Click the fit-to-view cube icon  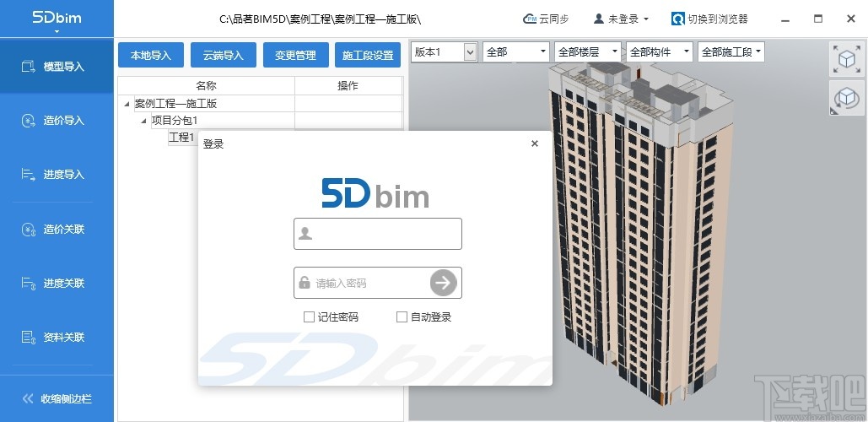pyautogui.click(x=847, y=59)
